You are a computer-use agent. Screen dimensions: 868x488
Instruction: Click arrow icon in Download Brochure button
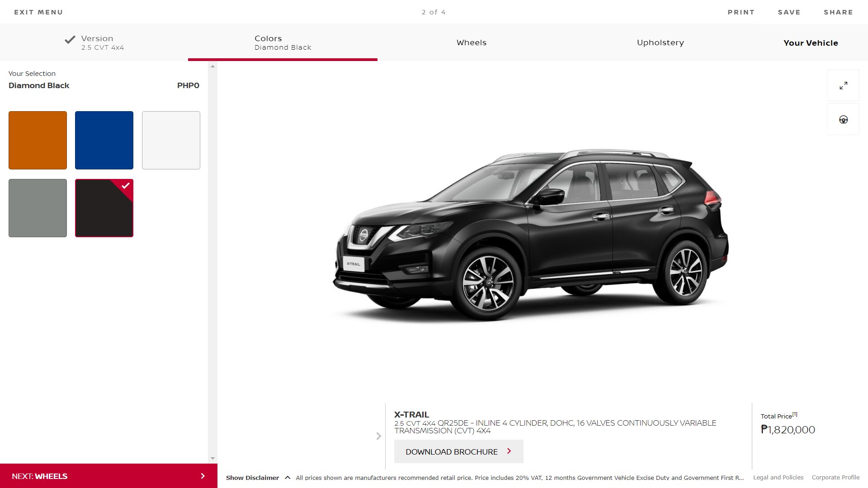[509, 451]
